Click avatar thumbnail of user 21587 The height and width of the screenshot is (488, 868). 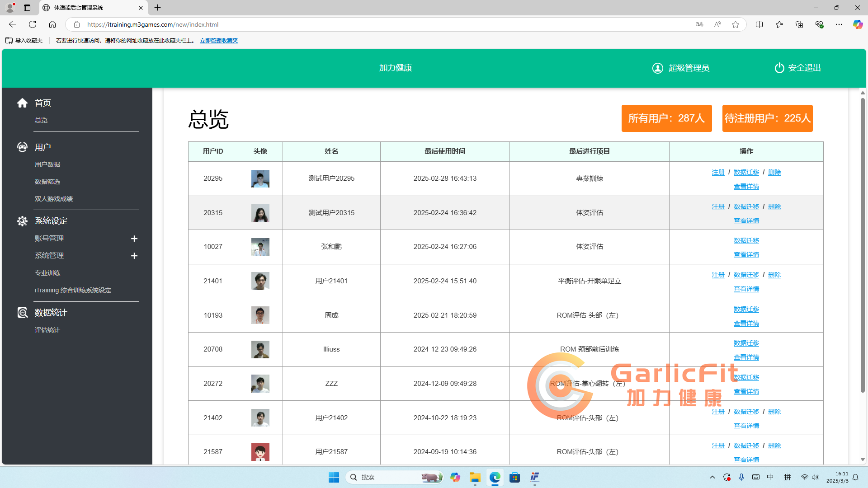(260, 451)
